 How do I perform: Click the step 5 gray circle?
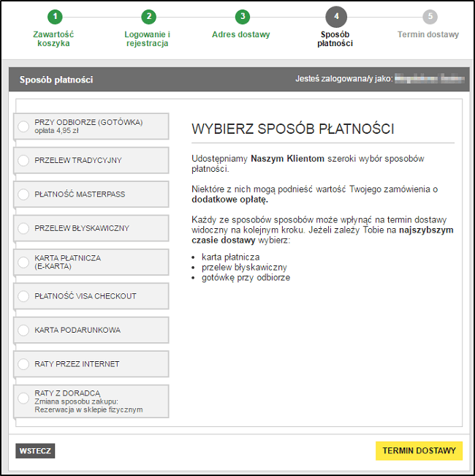tap(430, 17)
